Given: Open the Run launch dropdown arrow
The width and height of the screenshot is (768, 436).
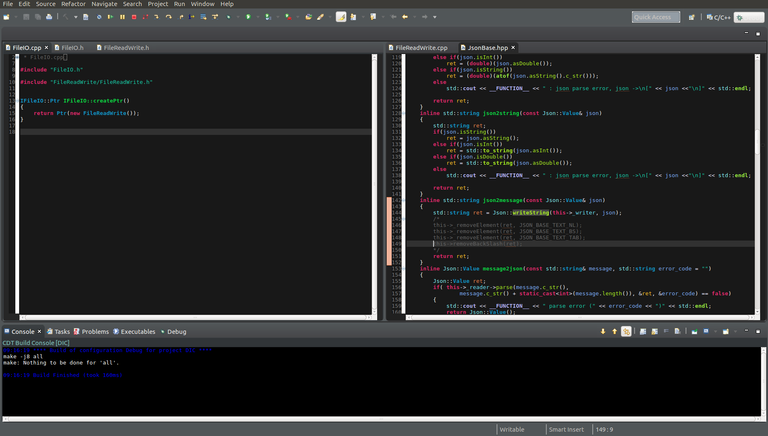Looking at the screenshot, I should (x=258, y=17).
